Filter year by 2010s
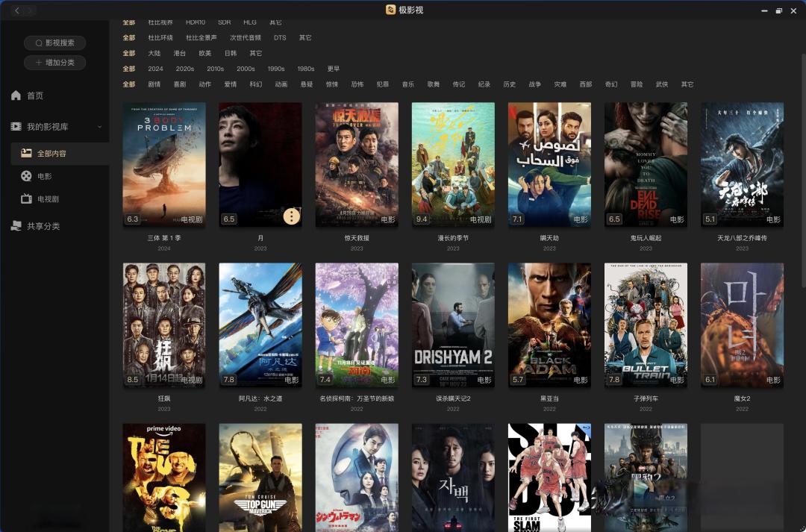The image size is (806, 532). click(x=216, y=69)
